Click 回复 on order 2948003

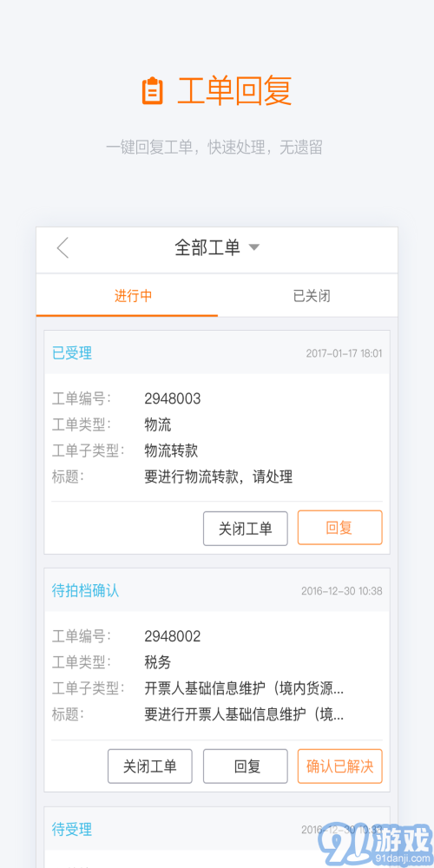[340, 528]
